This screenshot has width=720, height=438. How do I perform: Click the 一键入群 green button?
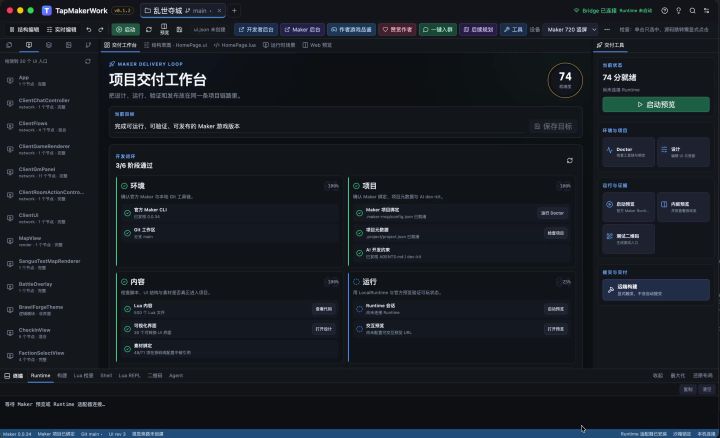pos(438,29)
